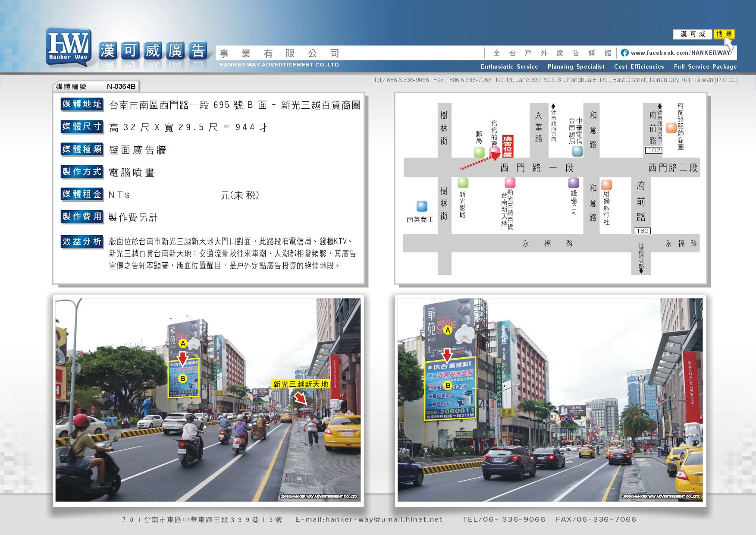This screenshot has width=756, height=535.
Task: Click the close-up billboard street photo
Action: click(x=550, y=400)
